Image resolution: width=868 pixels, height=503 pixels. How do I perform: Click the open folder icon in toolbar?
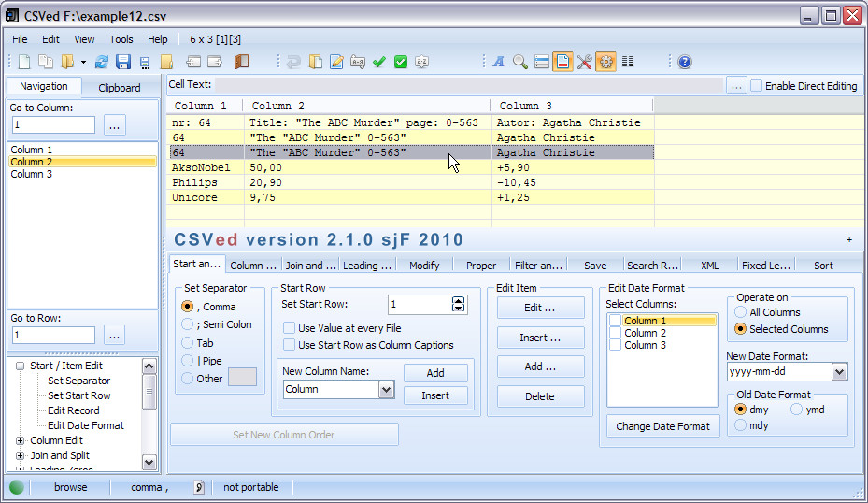(x=67, y=62)
